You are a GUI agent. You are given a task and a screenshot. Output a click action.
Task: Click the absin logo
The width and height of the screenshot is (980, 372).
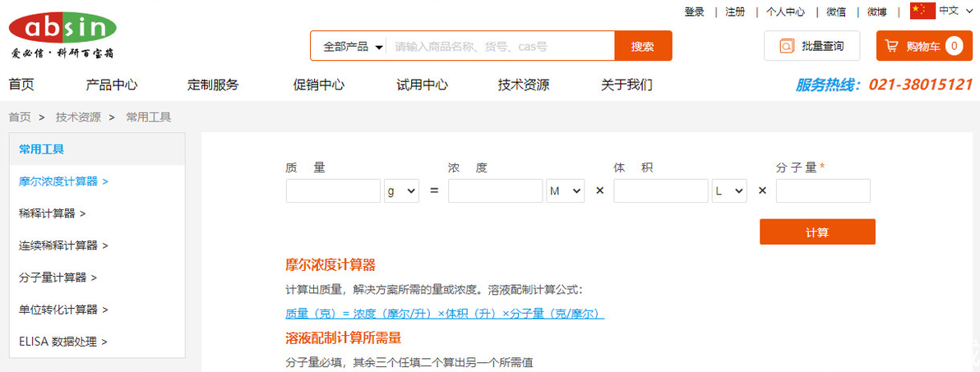[x=62, y=34]
